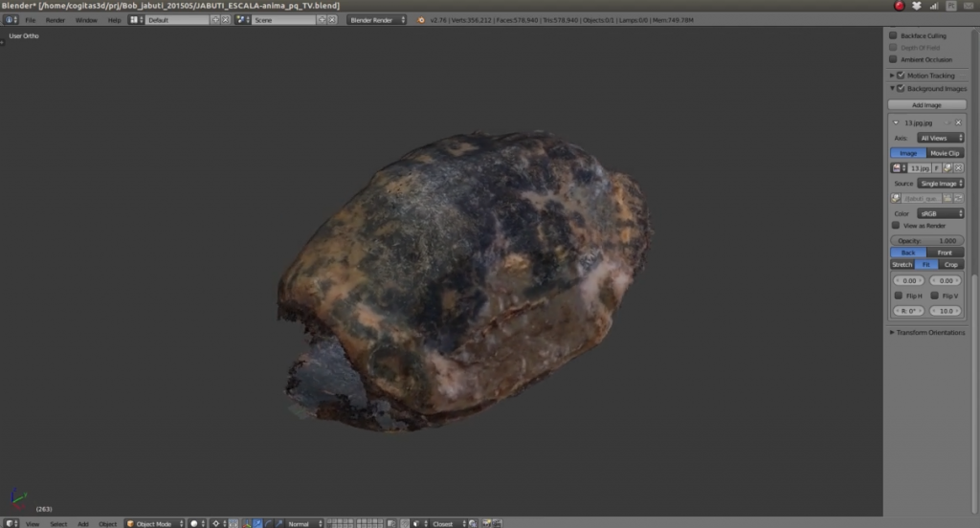Select the rotate manipulator arc icon
The image size is (980, 528).
coord(269,523)
